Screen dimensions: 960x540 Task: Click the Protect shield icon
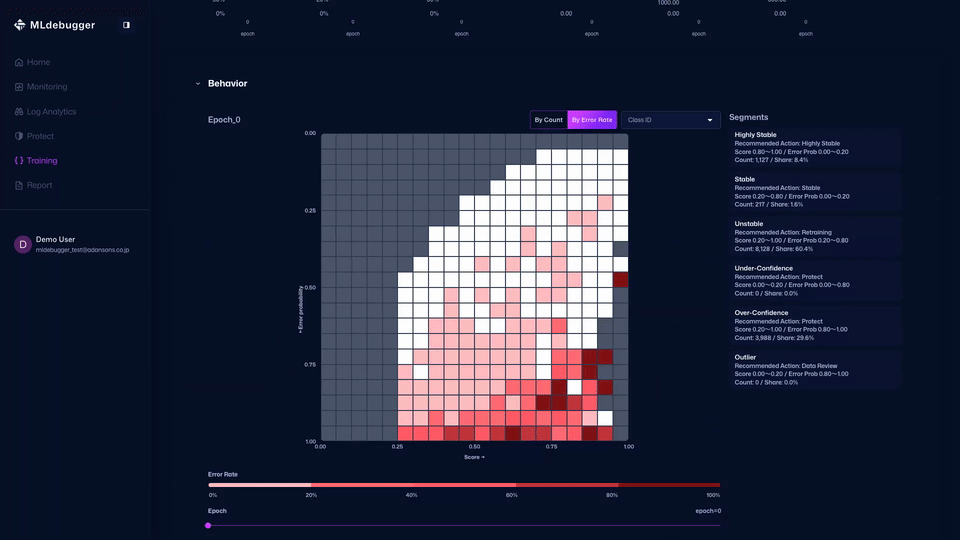(x=19, y=136)
